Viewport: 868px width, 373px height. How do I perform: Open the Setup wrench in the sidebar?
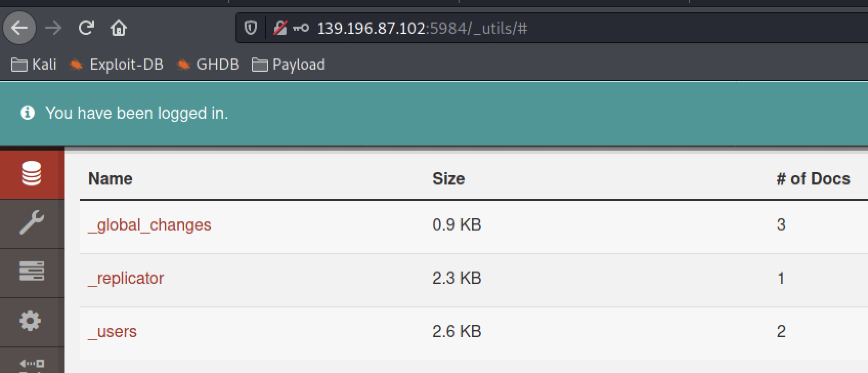pos(32,223)
